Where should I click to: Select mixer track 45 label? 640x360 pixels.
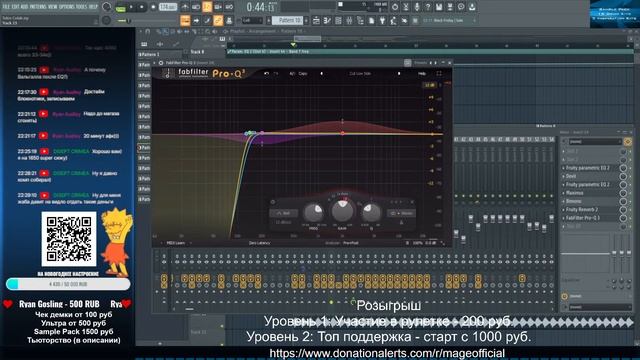pyautogui.click(x=486, y=140)
